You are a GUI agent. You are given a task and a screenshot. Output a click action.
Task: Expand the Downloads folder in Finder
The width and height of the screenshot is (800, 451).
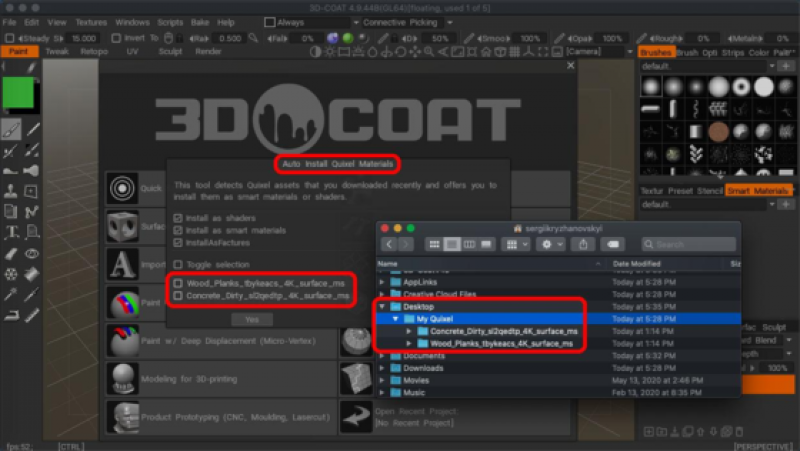point(382,368)
